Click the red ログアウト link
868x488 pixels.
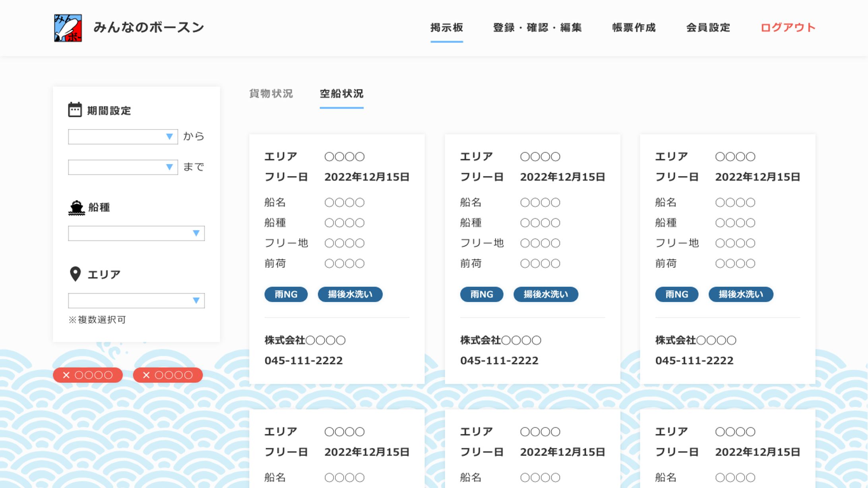tap(788, 28)
